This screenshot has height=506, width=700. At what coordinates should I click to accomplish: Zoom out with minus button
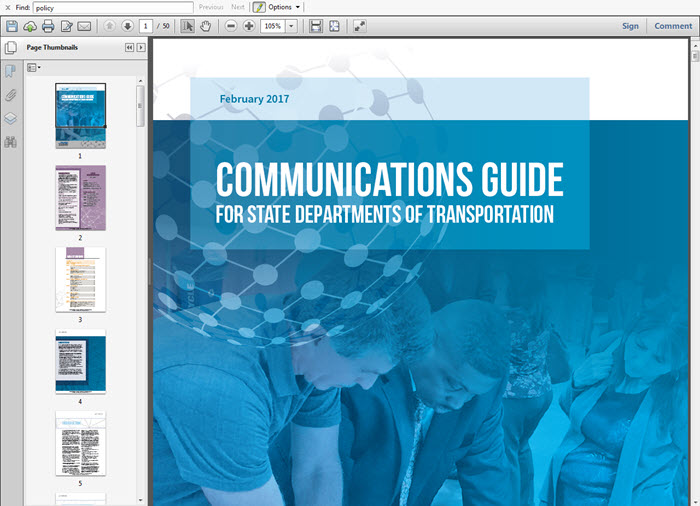click(x=231, y=26)
